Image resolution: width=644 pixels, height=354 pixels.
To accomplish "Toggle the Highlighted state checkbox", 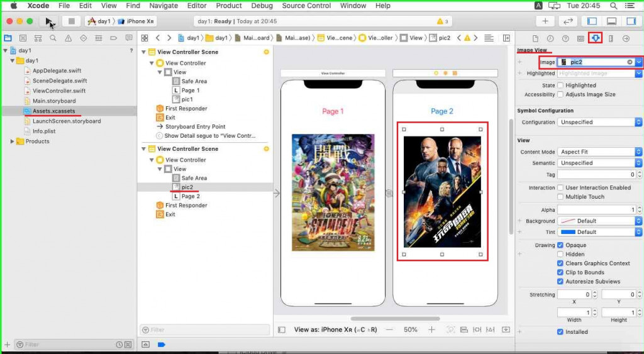I will pos(560,85).
